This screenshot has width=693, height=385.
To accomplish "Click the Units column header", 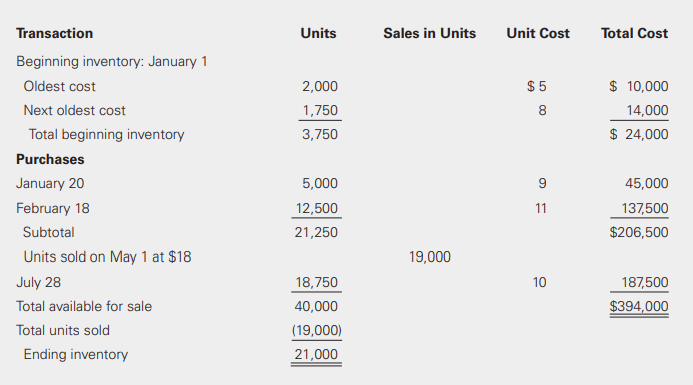I will pos(318,33).
